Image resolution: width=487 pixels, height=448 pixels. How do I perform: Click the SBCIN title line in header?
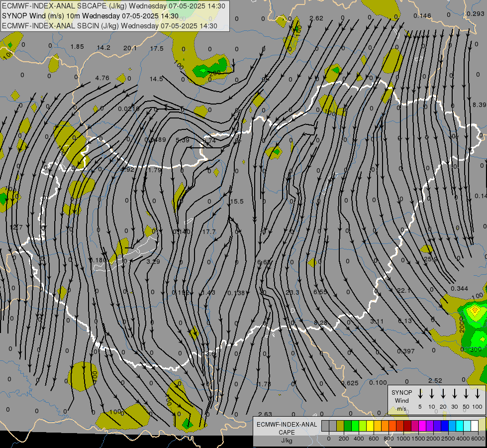109,26
